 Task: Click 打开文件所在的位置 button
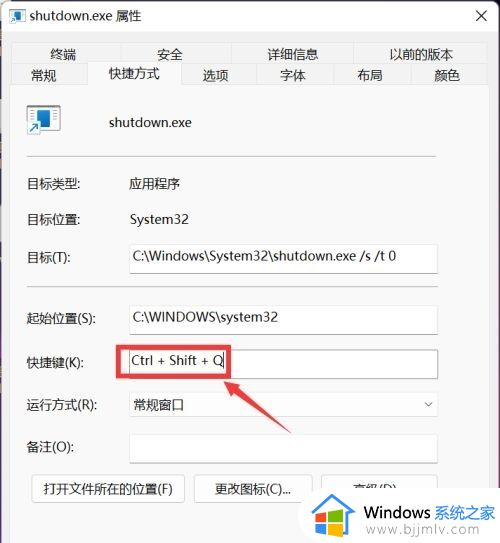108,489
